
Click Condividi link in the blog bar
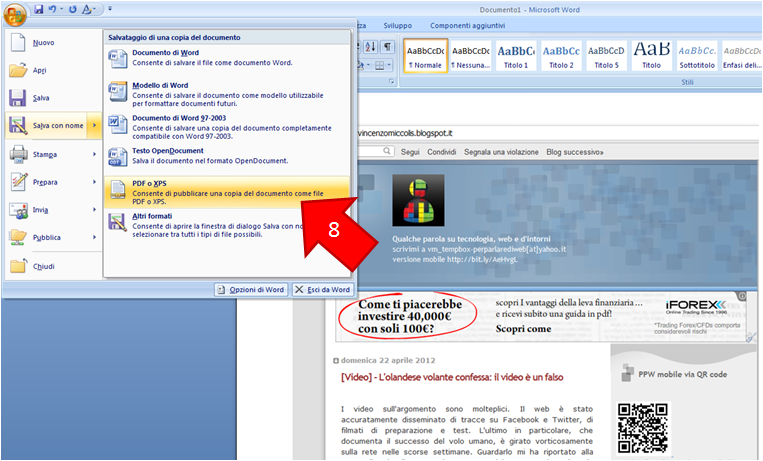point(441,152)
